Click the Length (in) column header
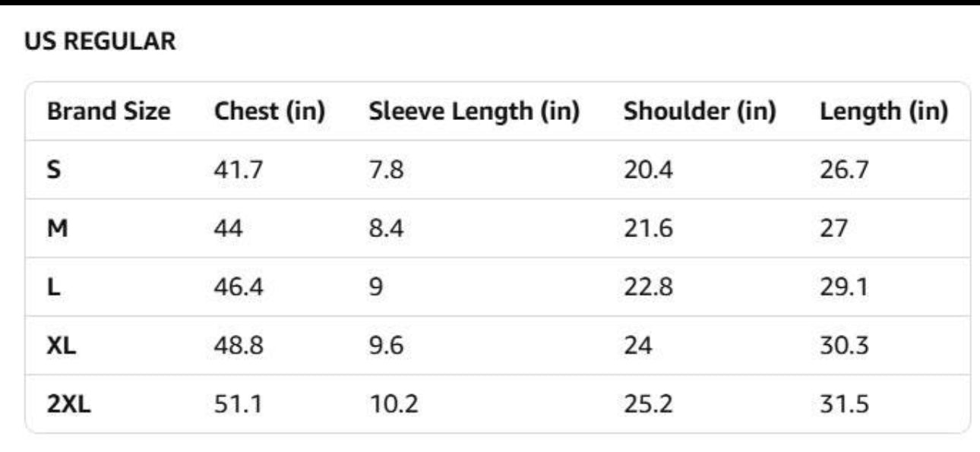Screen dimensions: 980x452 coord(884,112)
